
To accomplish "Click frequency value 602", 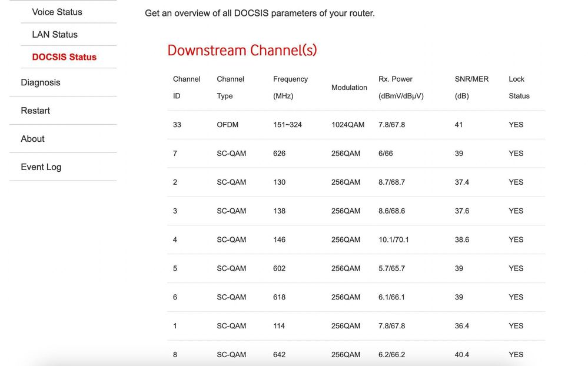I will pyautogui.click(x=279, y=268).
